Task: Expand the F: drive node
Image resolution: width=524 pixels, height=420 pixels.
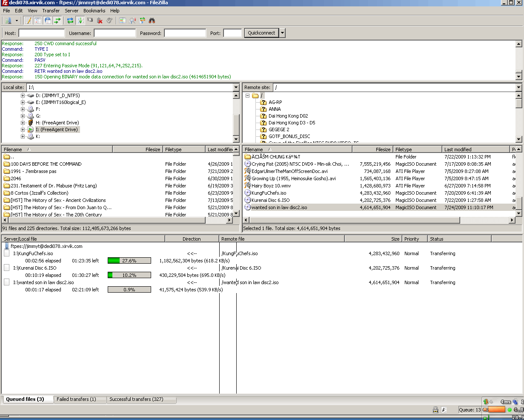Action: click(x=23, y=109)
